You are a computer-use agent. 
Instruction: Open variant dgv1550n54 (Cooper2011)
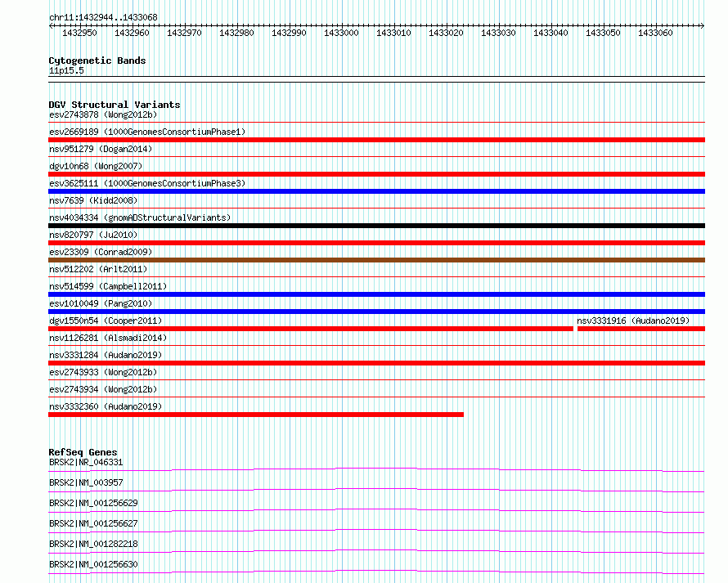coord(106,321)
